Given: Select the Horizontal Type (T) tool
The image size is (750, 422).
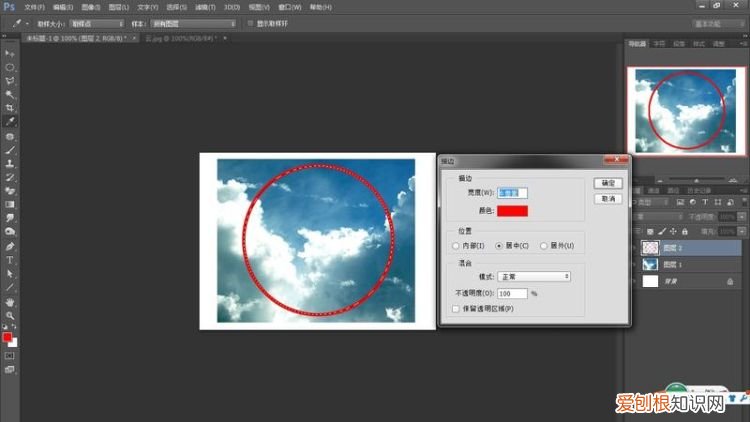Looking at the screenshot, I should [x=10, y=259].
